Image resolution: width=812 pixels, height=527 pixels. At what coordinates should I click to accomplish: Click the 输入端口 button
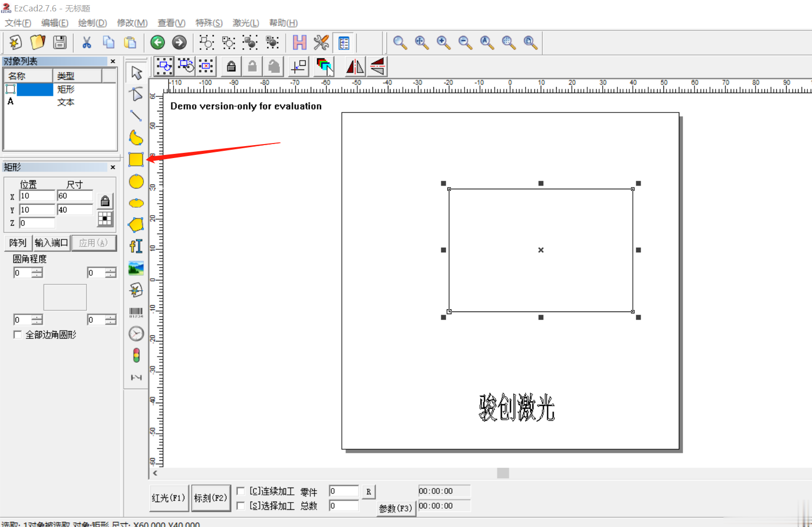[51, 243]
